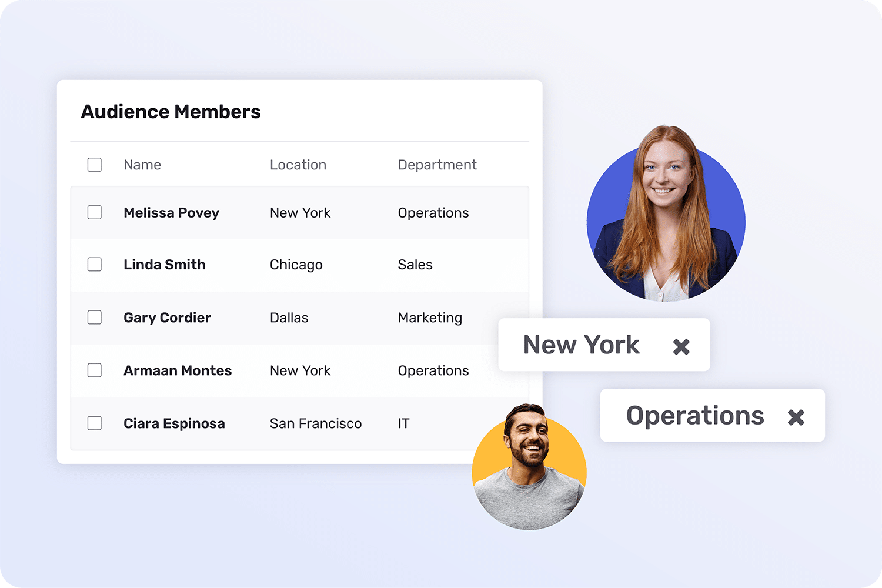Select the Marketing department cell

(x=430, y=318)
